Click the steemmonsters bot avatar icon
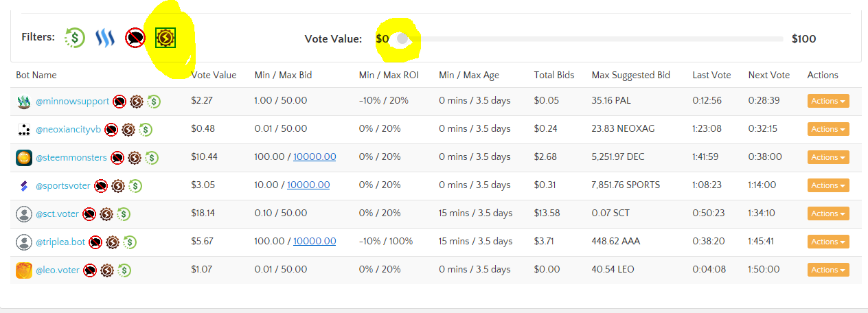Screen dimensions: 868x313 point(24,158)
